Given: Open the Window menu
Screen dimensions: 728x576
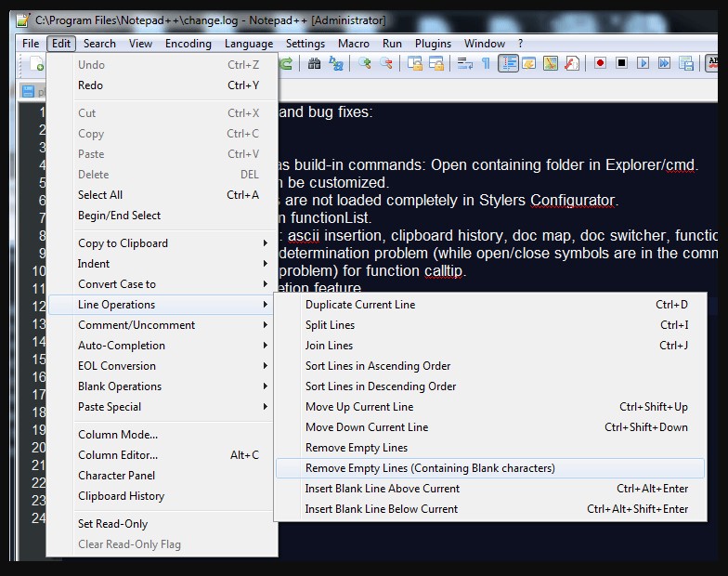Looking at the screenshot, I should click(485, 44).
